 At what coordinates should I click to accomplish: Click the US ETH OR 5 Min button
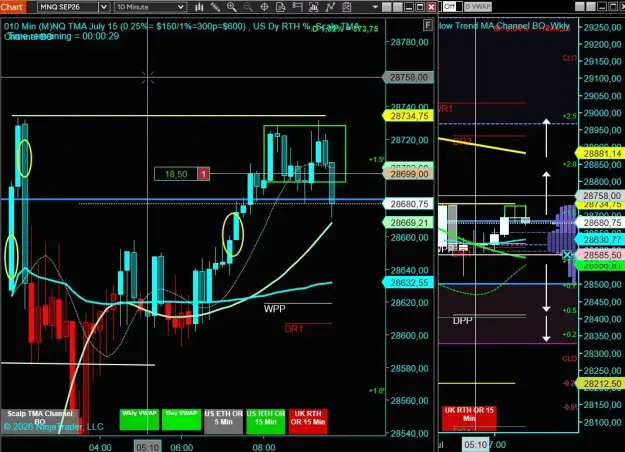pyautogui.click(x=223, y=421)
